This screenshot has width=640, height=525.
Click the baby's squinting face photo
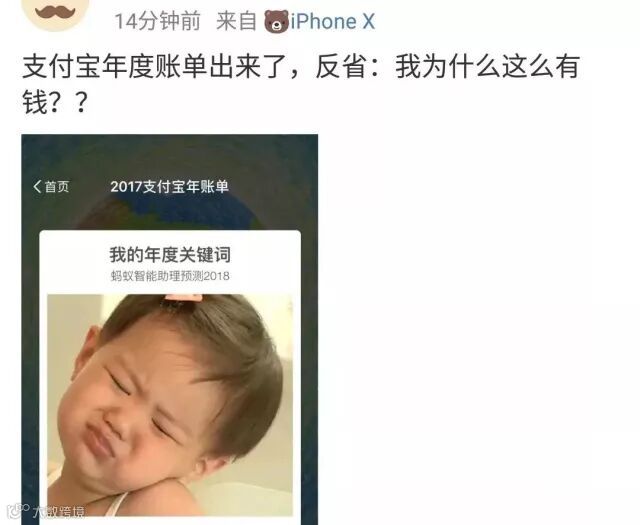[x=170, y=405]
